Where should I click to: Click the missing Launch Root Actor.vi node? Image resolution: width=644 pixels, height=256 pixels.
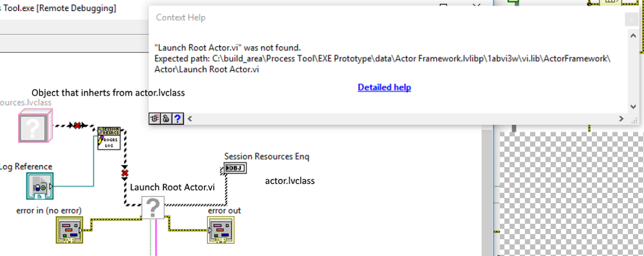tap(153, 207)
